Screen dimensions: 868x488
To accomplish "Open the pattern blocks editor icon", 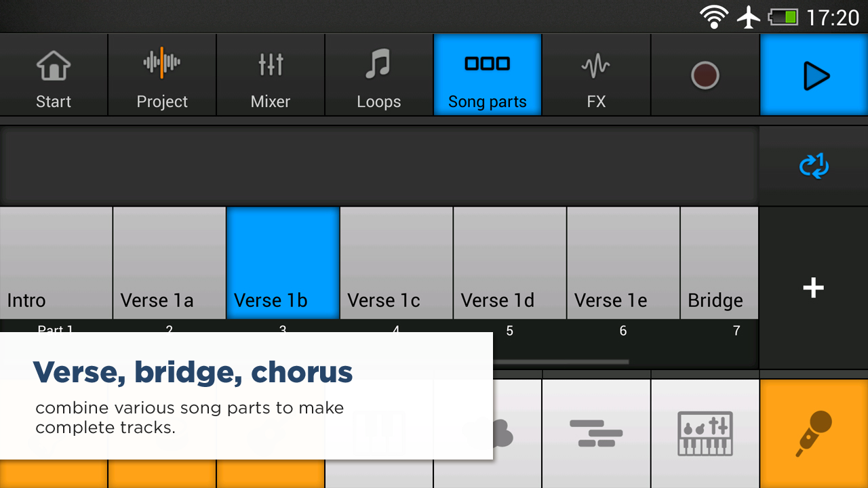I will click(596, 432).
